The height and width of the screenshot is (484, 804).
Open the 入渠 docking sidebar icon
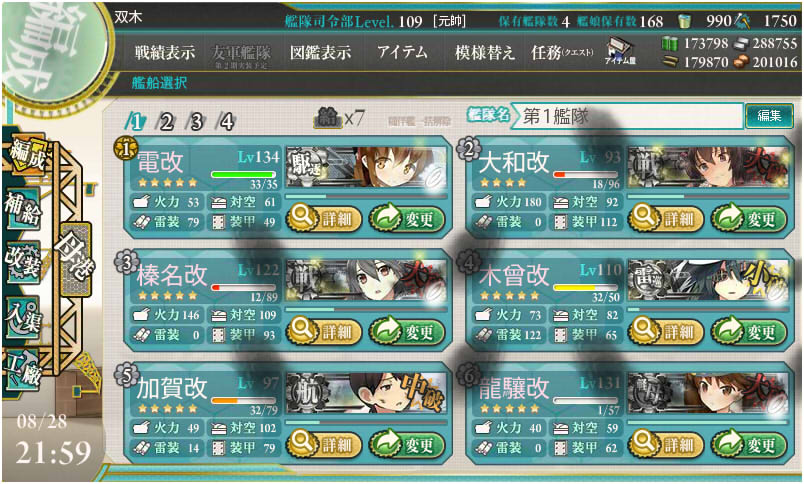[x=23, y=316]
